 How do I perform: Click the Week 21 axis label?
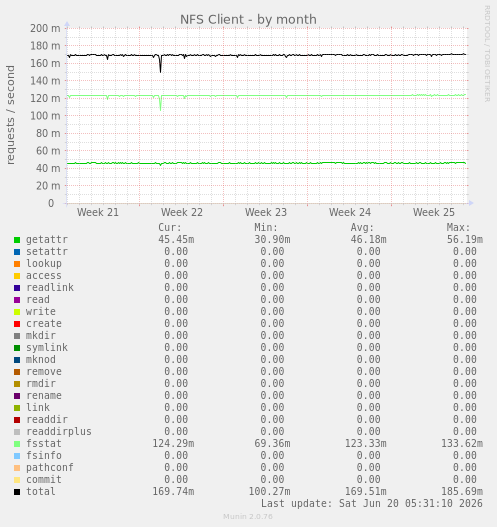(x=98, y=212)
